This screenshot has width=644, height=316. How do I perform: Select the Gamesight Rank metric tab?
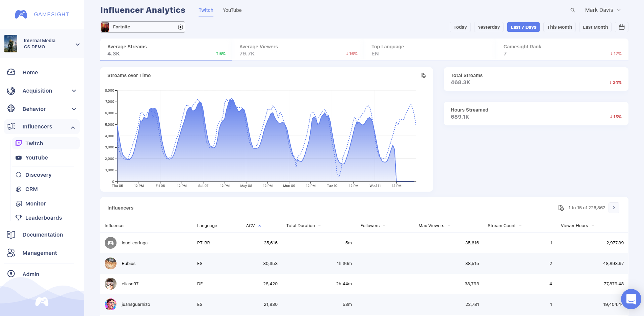(x=562, y=50)
